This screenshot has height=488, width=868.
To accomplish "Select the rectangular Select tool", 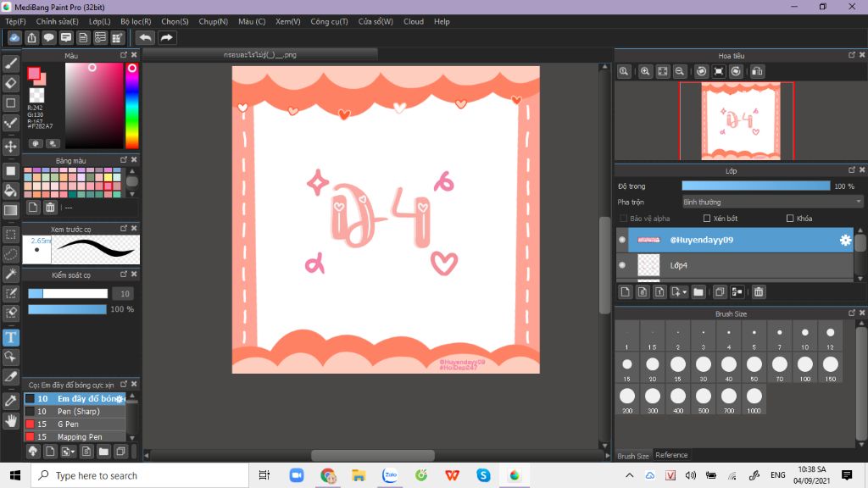I will 10,235.
